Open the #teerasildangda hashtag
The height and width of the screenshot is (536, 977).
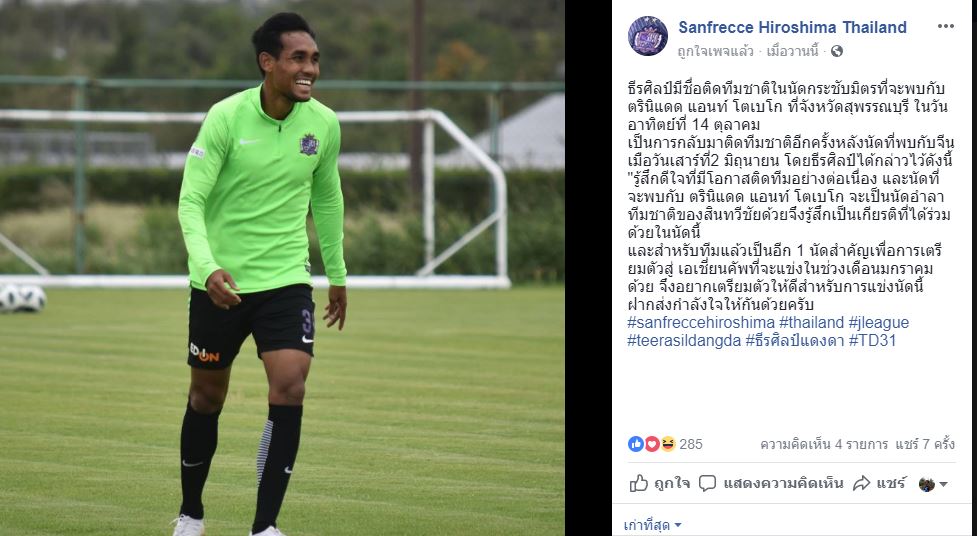pos(684,340)
